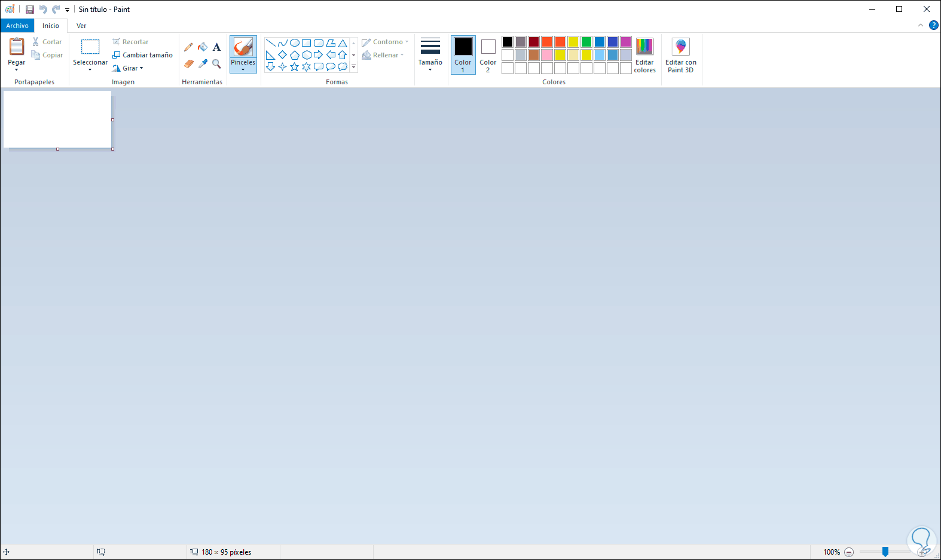Select the Magnifier tool
This screenshot has width=941, height=560.
pyautogui.click(x=217, y=63)
